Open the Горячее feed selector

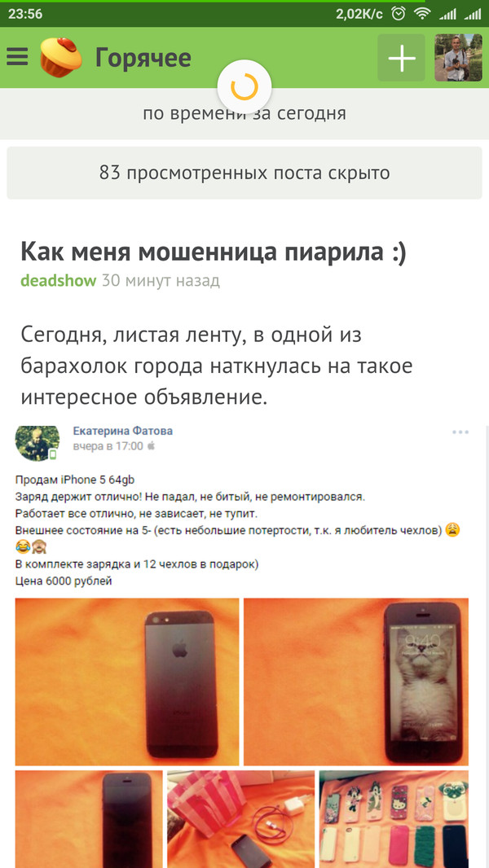[143, 58]
